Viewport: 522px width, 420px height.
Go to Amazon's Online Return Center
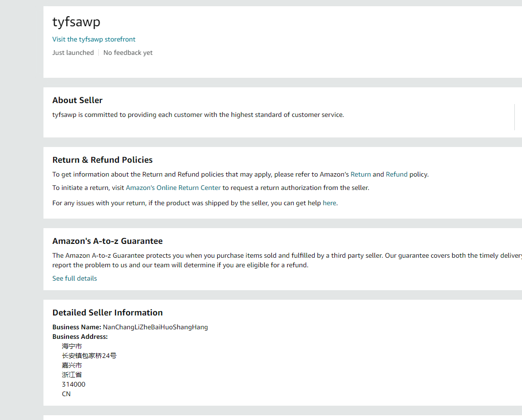(x=173, y=188)
